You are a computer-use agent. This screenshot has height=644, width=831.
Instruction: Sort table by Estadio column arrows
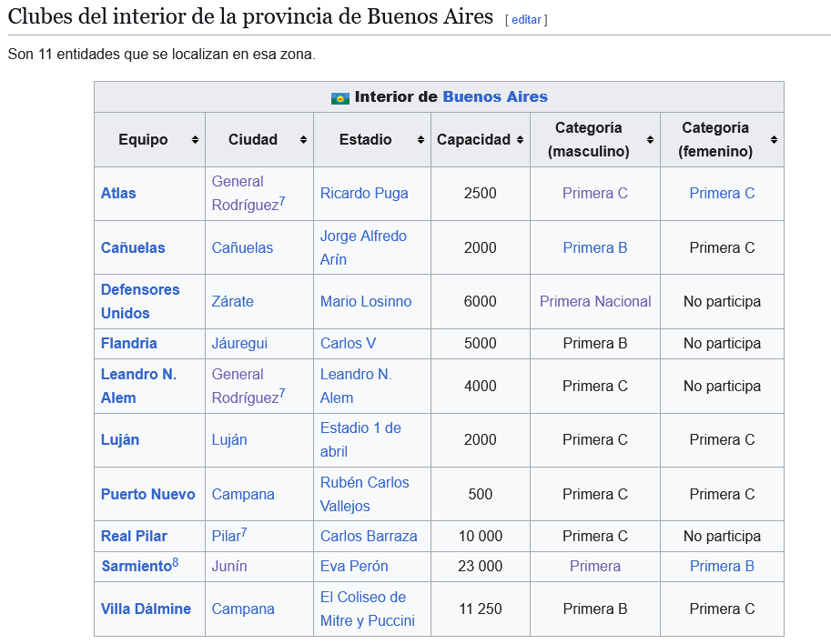pos(421,140)
